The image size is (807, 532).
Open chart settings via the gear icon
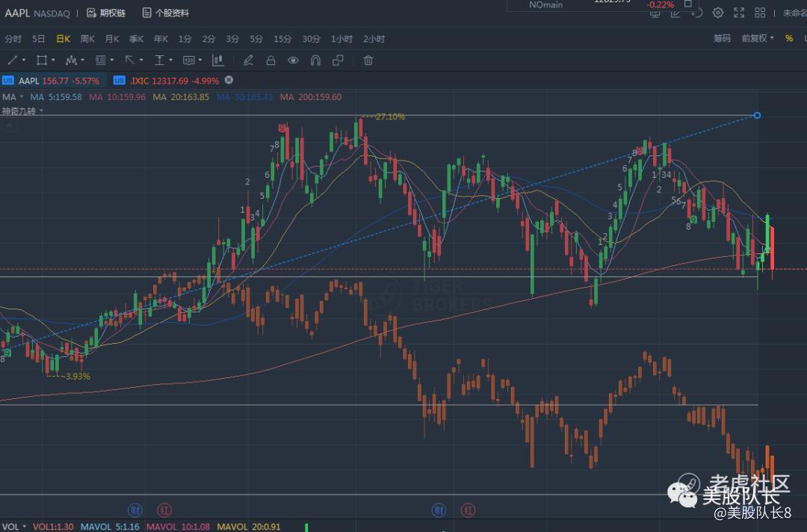pyautogui.click(x=718, y=13)
